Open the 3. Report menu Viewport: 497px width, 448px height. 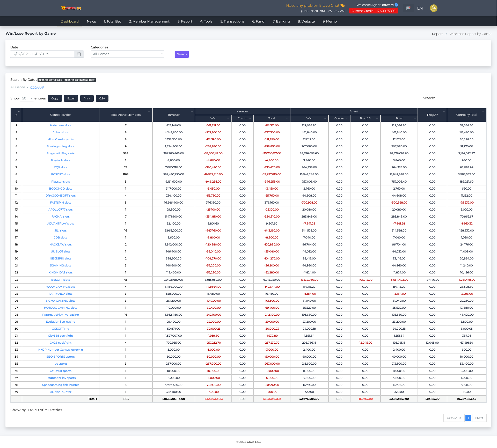[185, 21]
